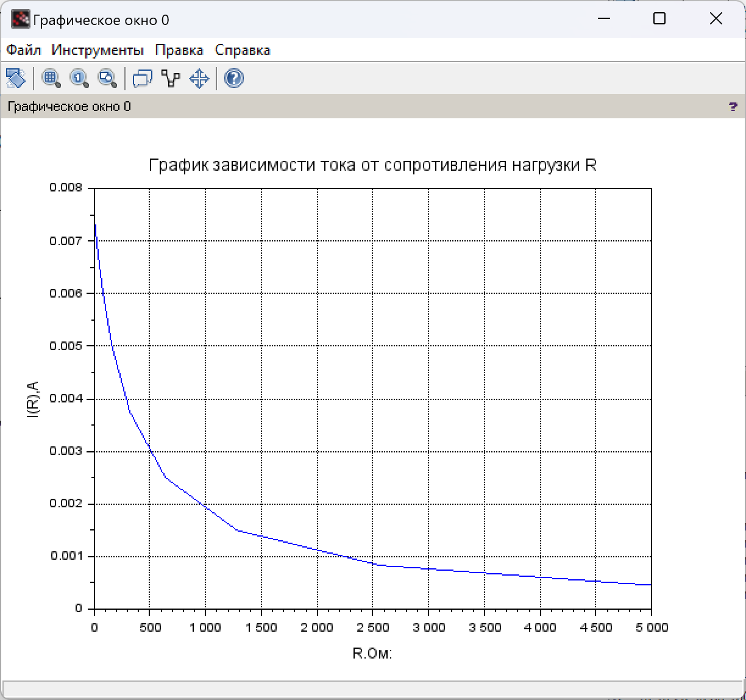Click the x-axis tick label 2 000

(317, 628)
